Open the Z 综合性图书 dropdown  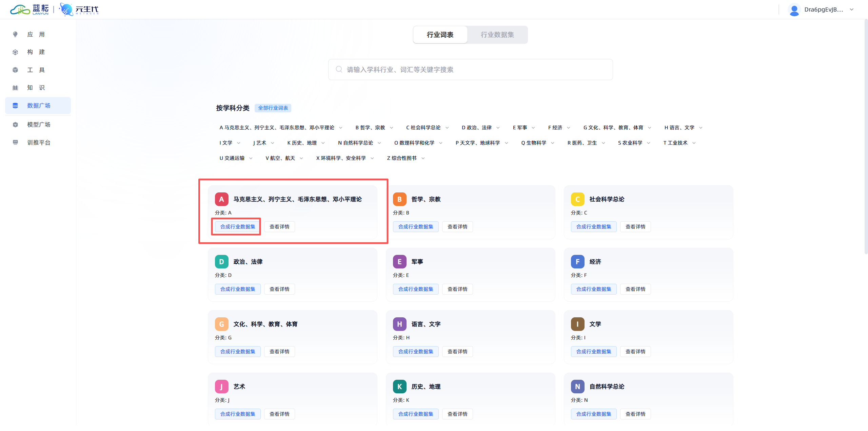(406, 158)
